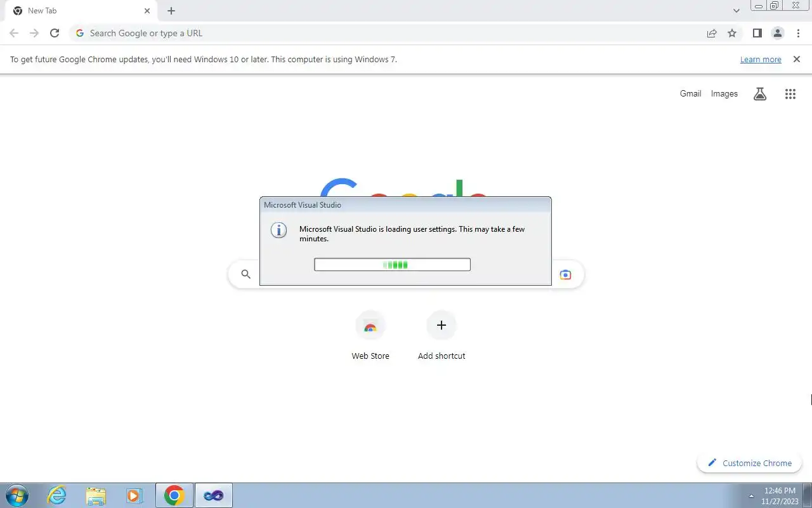Click the Customize Chrome button

pos(750,463)
